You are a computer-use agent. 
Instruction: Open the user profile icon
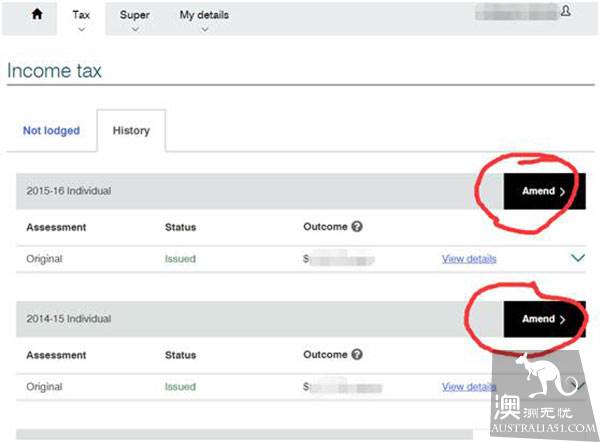(x=566, y=11)
